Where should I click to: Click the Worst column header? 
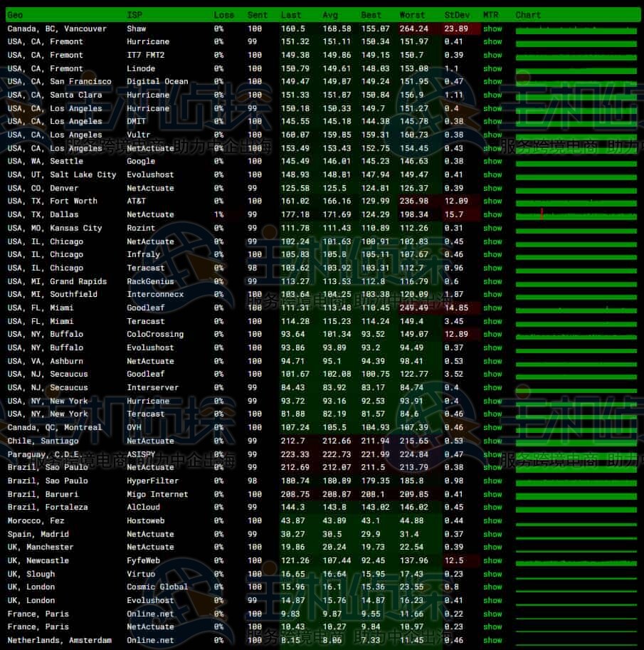(x=412, y=15)
